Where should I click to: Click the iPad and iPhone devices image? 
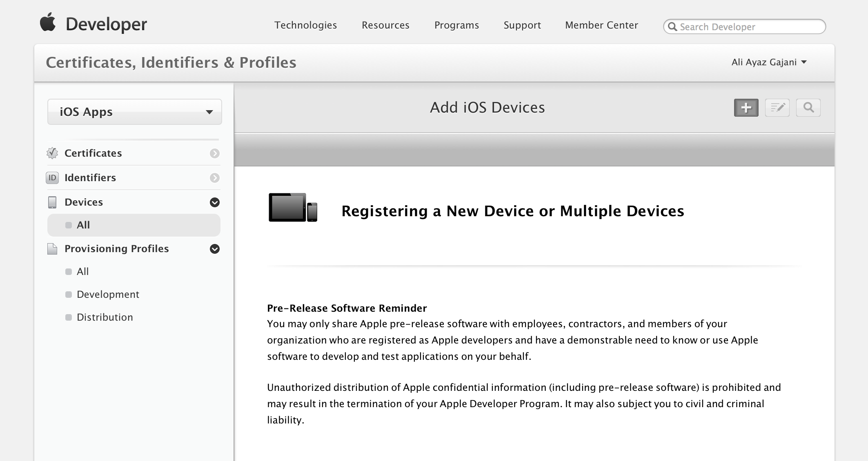[293, 207]
